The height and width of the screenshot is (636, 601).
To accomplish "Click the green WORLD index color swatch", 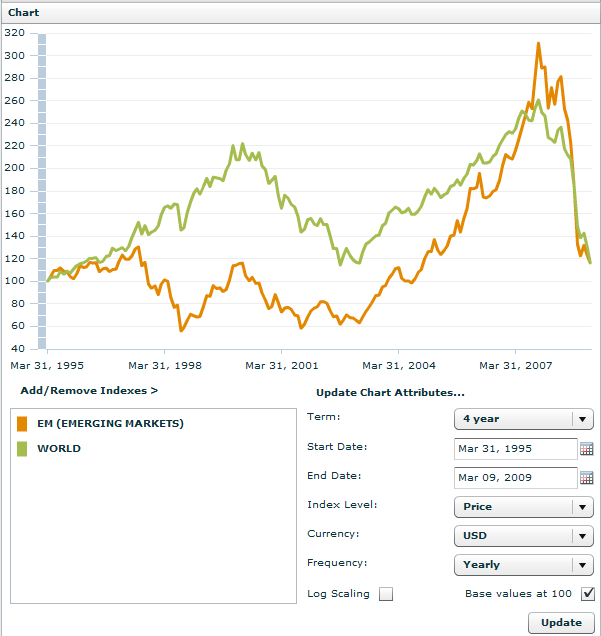I will click(x=22, y=449).
